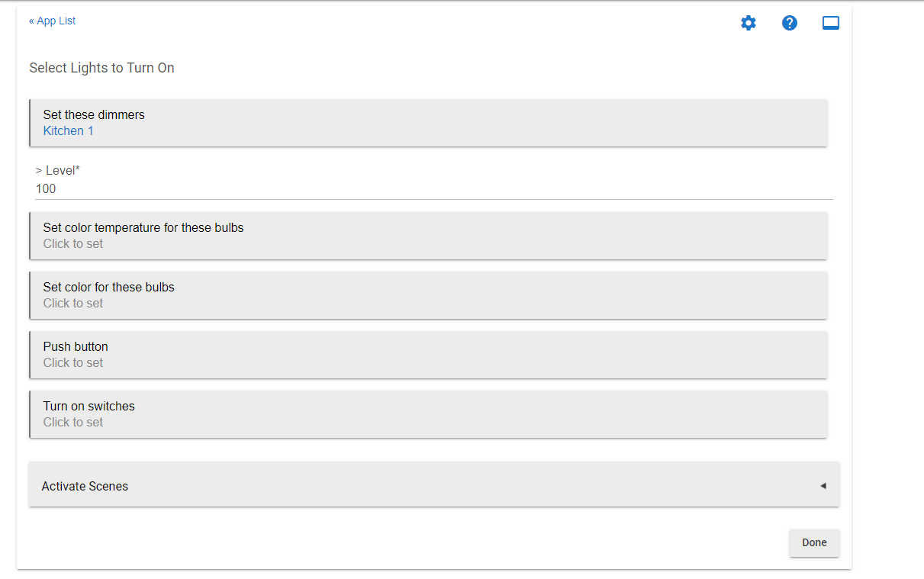924x579 pixels.
Task: Open Set color temperature for these bulbs
Action: (x=428, y=236)
